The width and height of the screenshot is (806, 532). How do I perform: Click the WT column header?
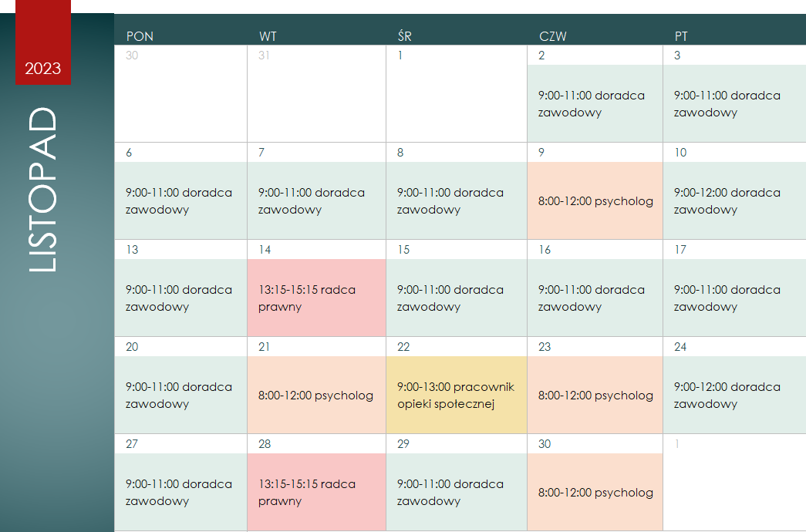pyautogui.click(x=268, y=36)
